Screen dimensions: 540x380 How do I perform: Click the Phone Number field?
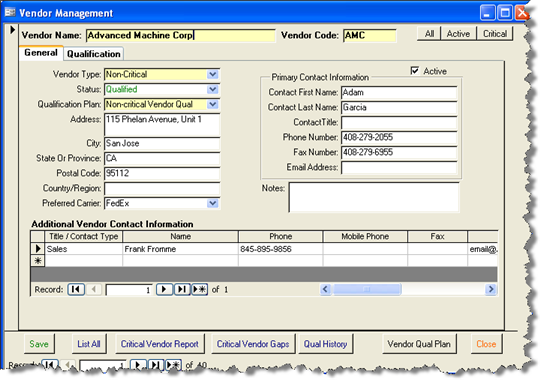point(399,137)
